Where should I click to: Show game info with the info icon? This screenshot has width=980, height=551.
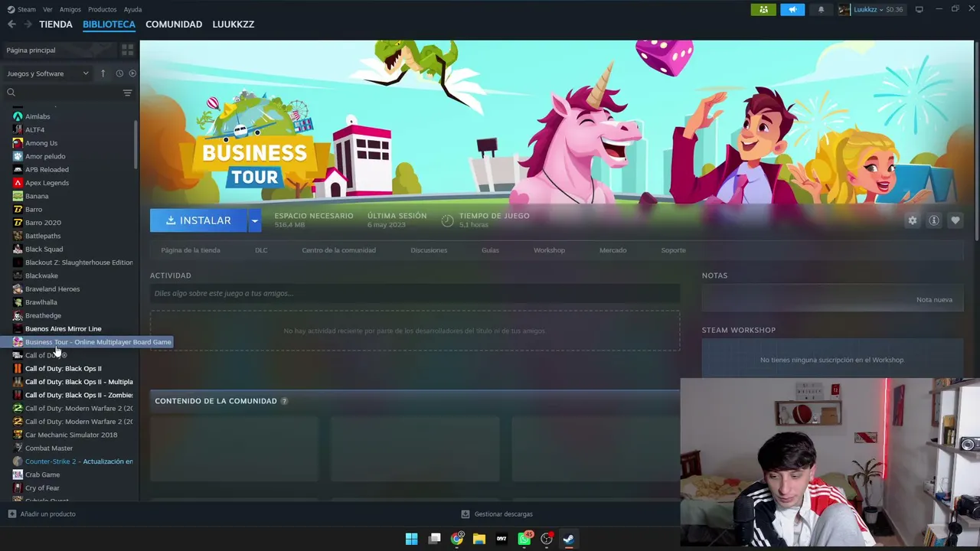click(934, 220)
